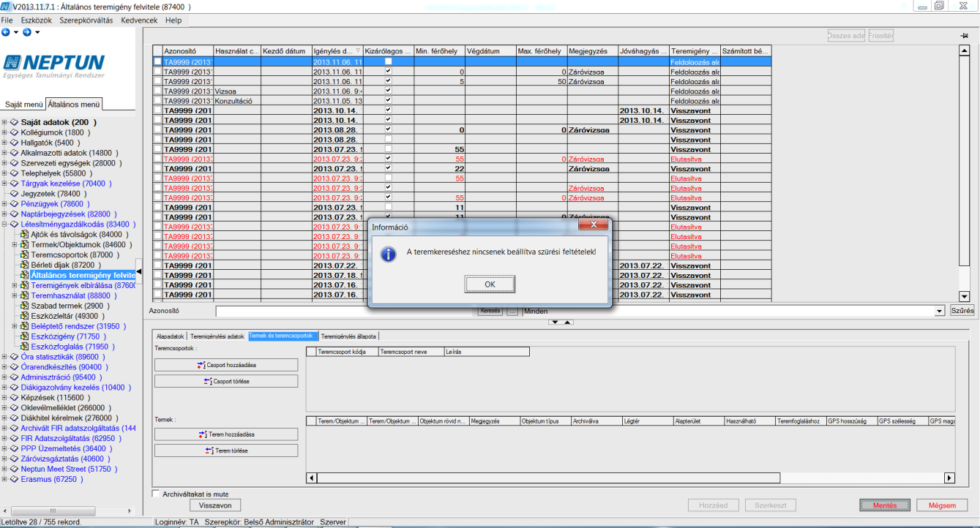The image size is (980, 528).
Task: Confirm the dialog with OK
Action: (x=490, y=284)
